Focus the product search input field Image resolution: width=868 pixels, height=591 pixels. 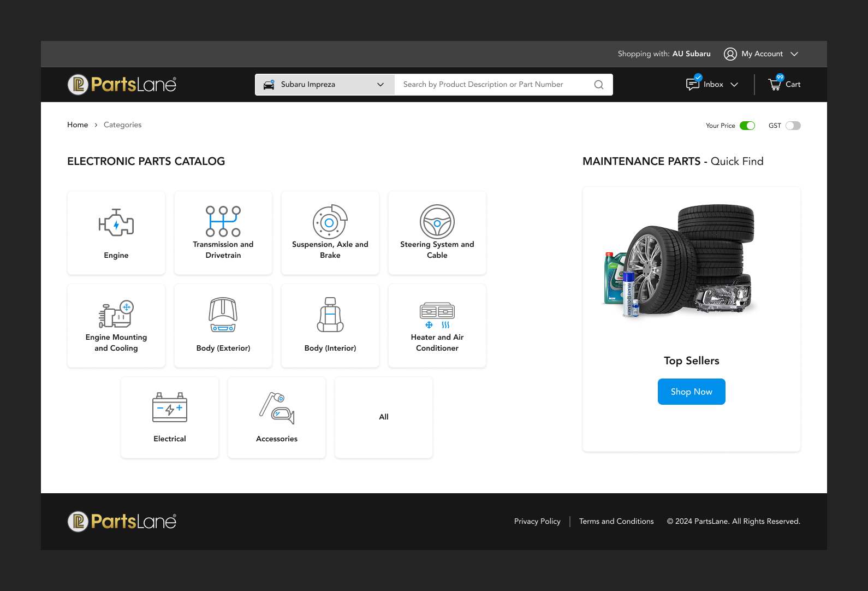(x=494, y=85)
